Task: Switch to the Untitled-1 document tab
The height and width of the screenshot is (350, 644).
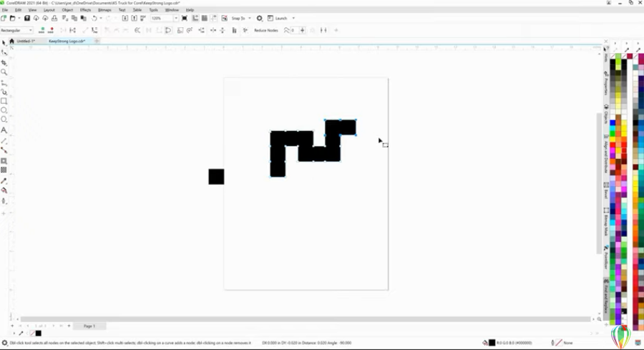Action: pos(26,41)
